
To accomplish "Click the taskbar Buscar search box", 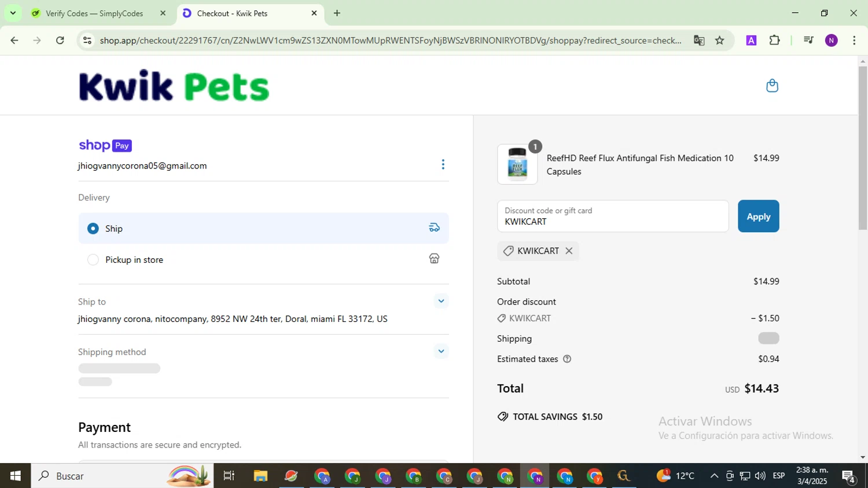I will tap(122, 476).
